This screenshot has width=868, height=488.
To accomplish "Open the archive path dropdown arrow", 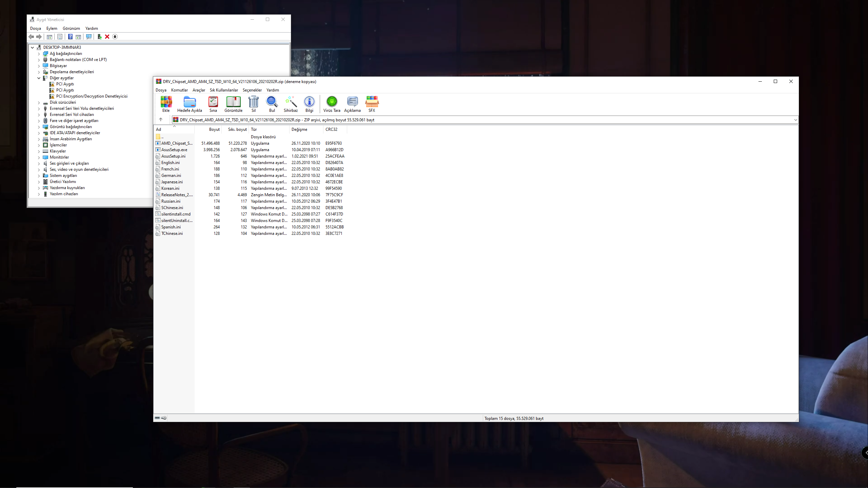I will pos(795,120).
